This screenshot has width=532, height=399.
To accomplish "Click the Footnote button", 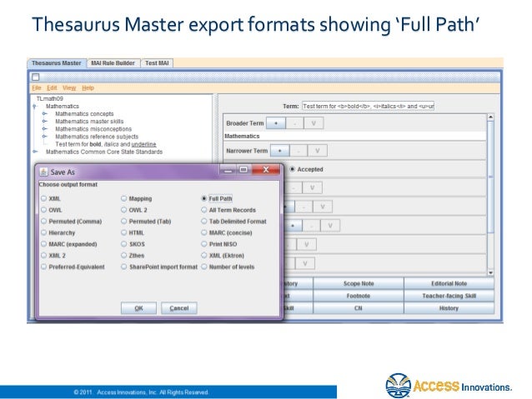I will (x=359, y=296).
